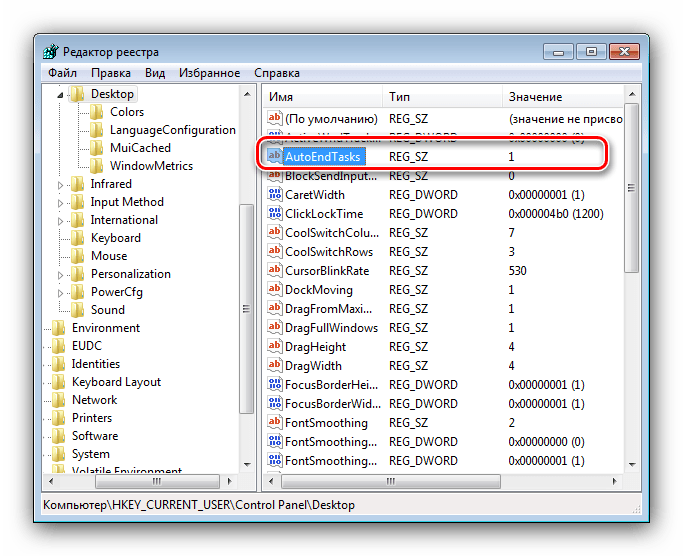Click the DragFullWindows string icon
Viewport: 683px width, 556px height.
pos(274,327)
